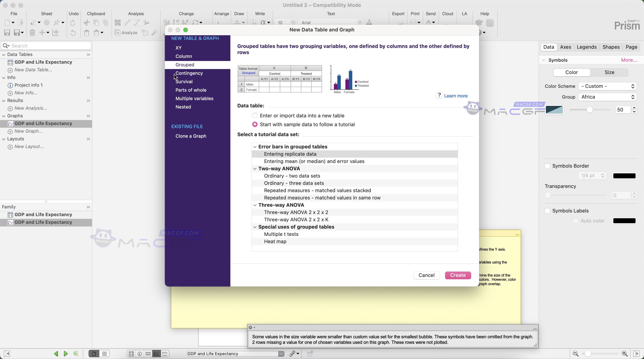Click the Redo icon in Undo section
Viewport: 644px width, 359px height.
click(x=73, y=23)
